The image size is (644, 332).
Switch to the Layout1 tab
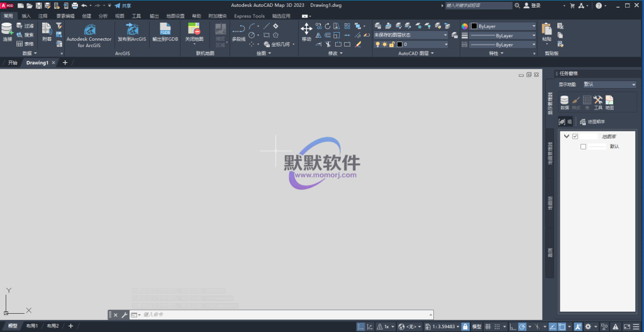click(32, 326)
